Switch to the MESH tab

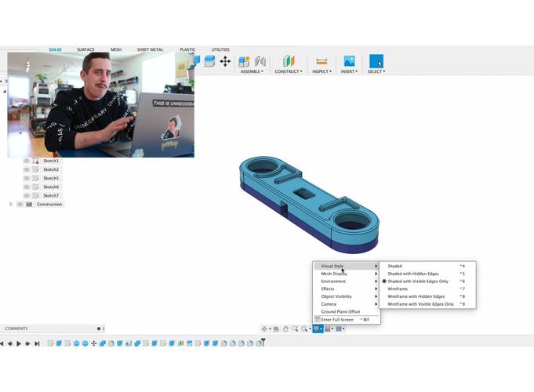[x=116, y=49]
